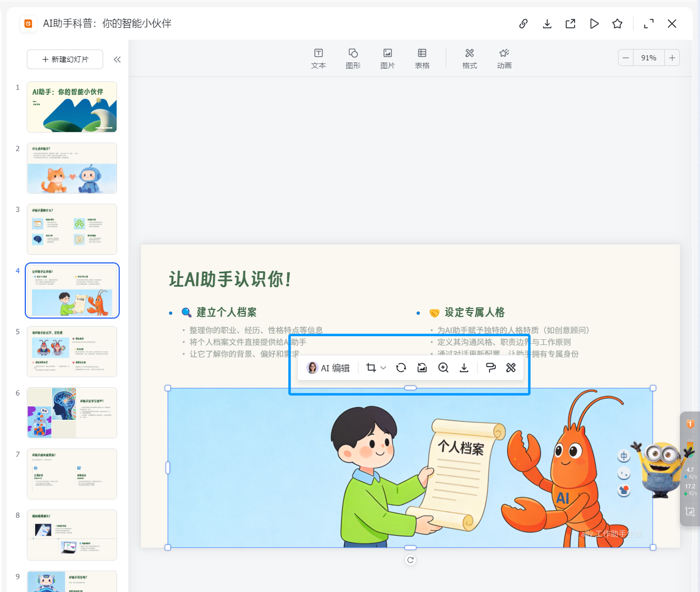Start the slideshow playback
Image resolution: width=700 pixels, height=592 pixels.
(x=594, y=24)
